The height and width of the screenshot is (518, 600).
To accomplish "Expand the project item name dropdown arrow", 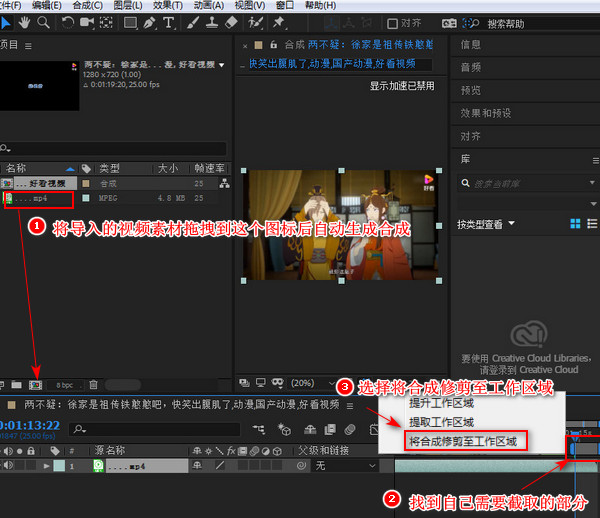I will pyautogui.click(x=222, y=65).
